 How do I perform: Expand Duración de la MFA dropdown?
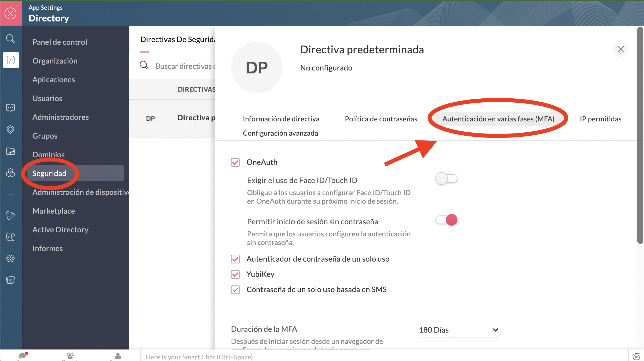point(458,329)
